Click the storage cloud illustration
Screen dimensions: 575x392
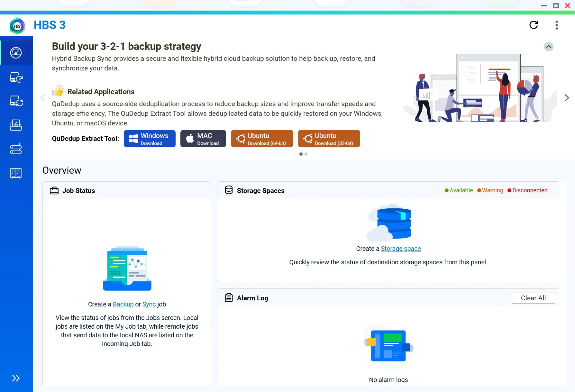click(x=389, y=223)
